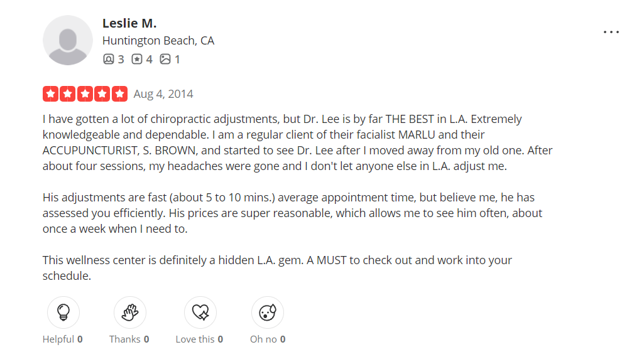
Task: Click the lightbulb Helpful reaction icon
Action: (x=63, y=312)
